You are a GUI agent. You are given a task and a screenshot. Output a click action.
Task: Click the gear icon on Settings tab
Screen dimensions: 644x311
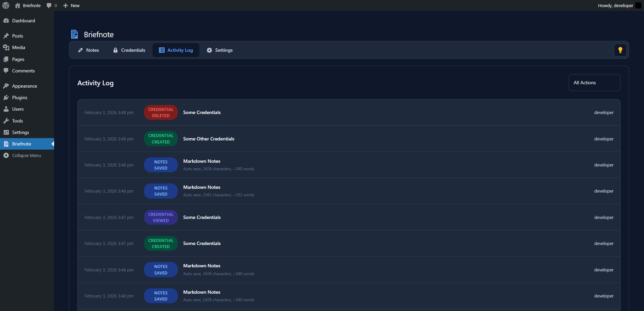coord(210,50)
